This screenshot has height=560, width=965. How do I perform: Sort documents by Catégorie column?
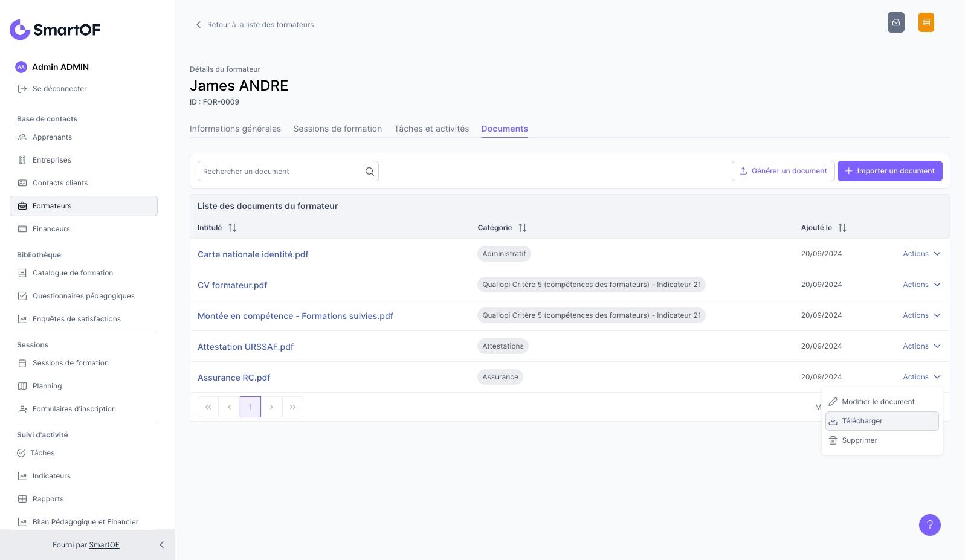tap(522, 228)
